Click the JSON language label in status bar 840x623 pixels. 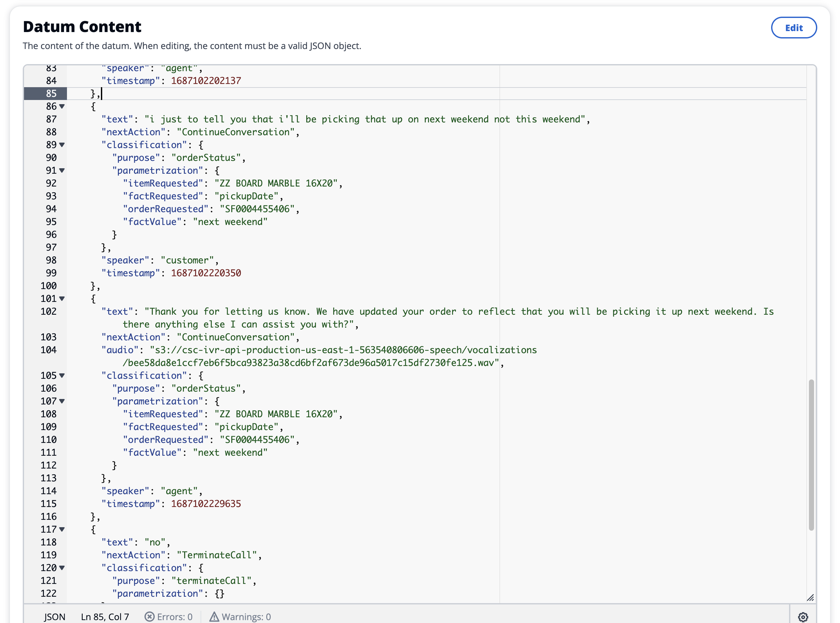tap(54, 617)
